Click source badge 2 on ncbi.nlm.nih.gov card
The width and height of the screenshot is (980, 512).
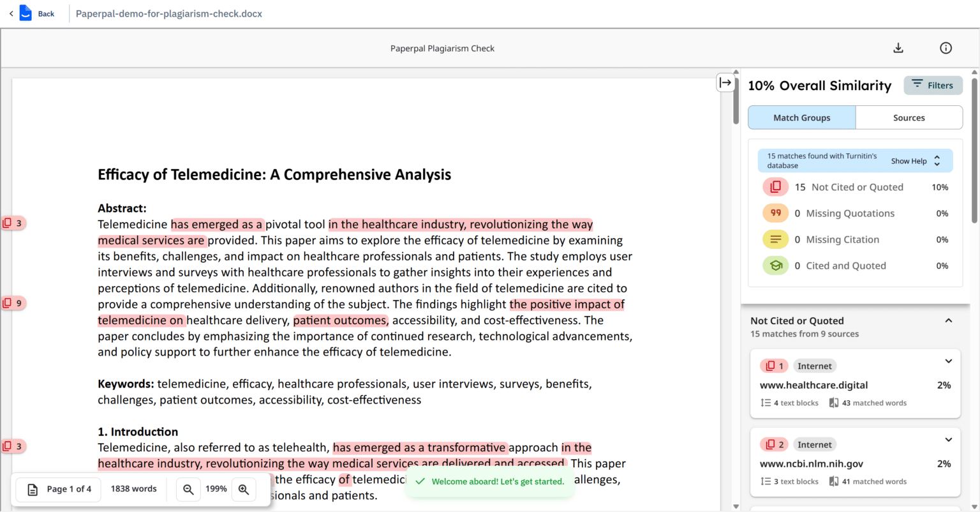pos(775,444)
